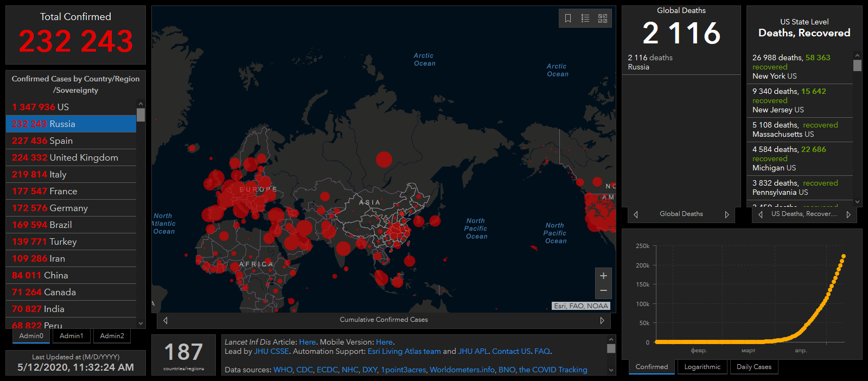The image size is (868, 381).
Task: Switch to the Admin2 tab
Action: click(112, 336)
